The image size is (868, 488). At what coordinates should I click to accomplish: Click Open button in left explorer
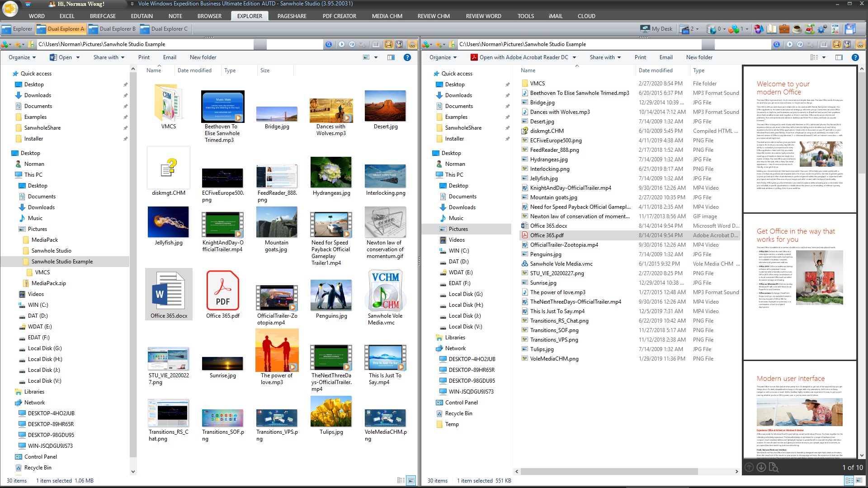pos(61,57)
